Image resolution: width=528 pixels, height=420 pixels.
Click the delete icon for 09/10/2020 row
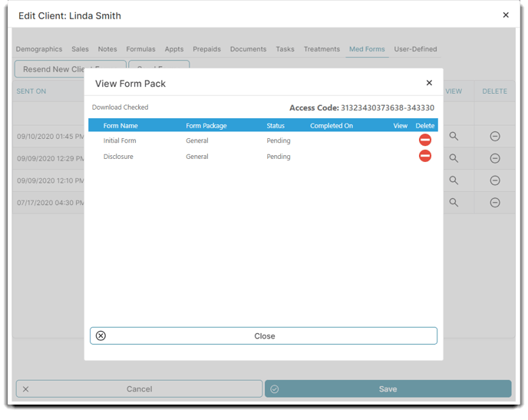[495, 136]
